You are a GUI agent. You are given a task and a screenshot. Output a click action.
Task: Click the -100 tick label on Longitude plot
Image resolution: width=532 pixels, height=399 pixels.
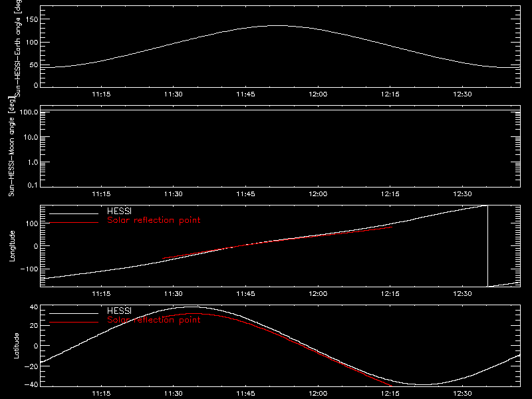pos(29,269)
